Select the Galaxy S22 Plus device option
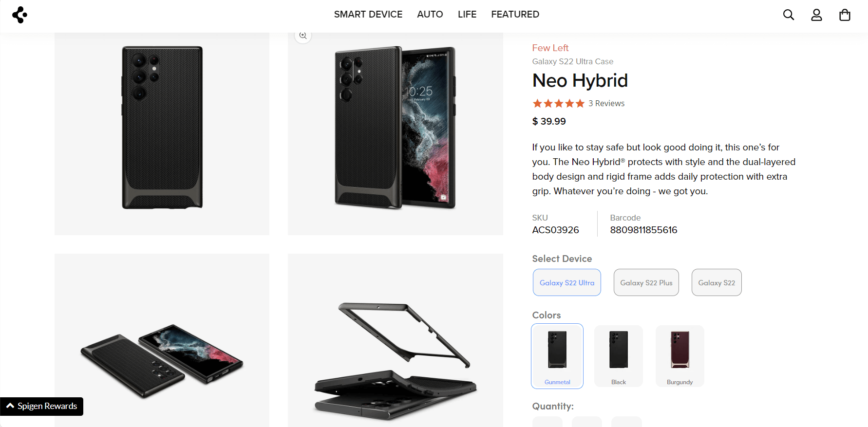The height and width of the screenshot is (427, 868). pos(646,282)
